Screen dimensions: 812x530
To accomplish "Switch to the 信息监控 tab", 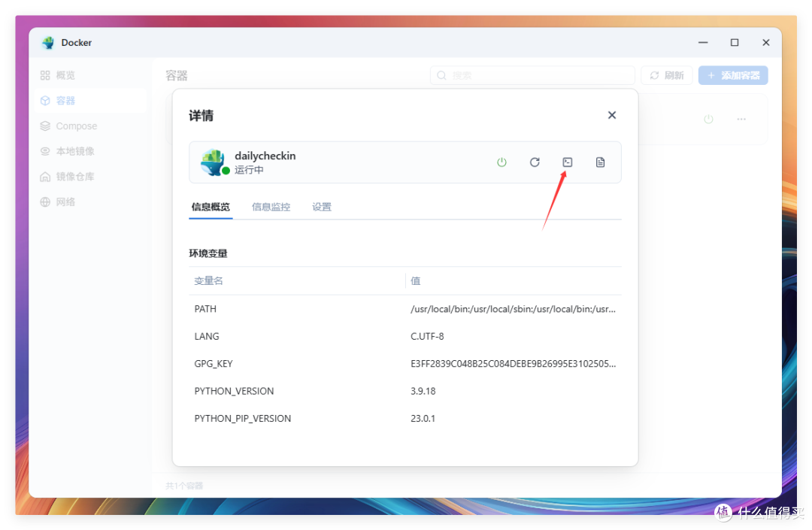I will (271, 206).
